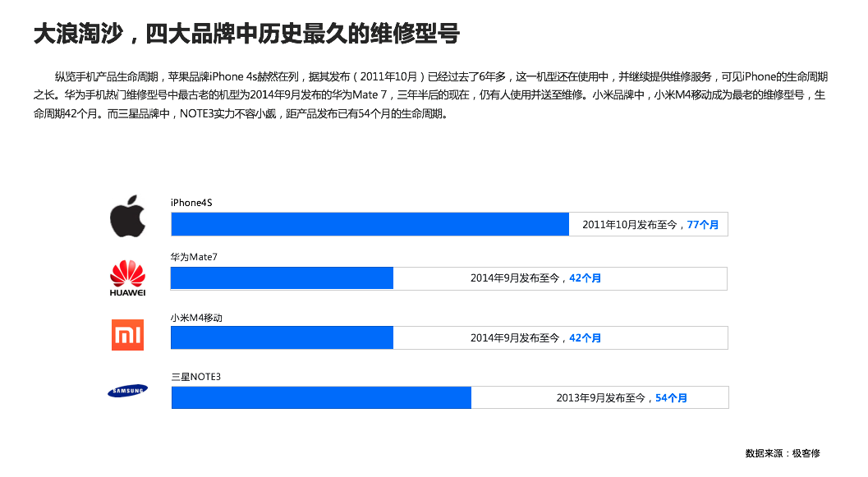Screen dimensions: 868x477
Task: Click 42个月 in the 华为Mate7 row
Action: [586, 278]
